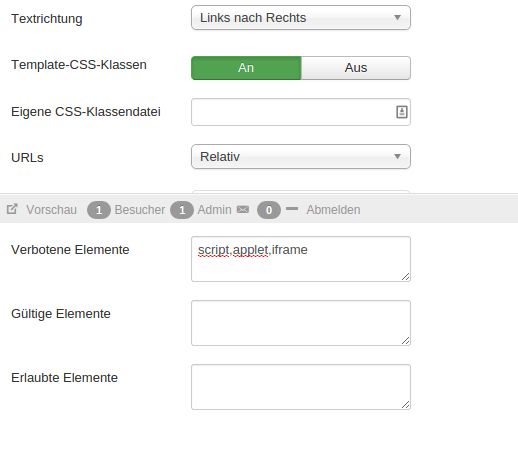The height and width of the screenshot is (450, 518).
Task: Open the Textrichtung dropdown
Action: pyautogui.click(x=301, y=18)
